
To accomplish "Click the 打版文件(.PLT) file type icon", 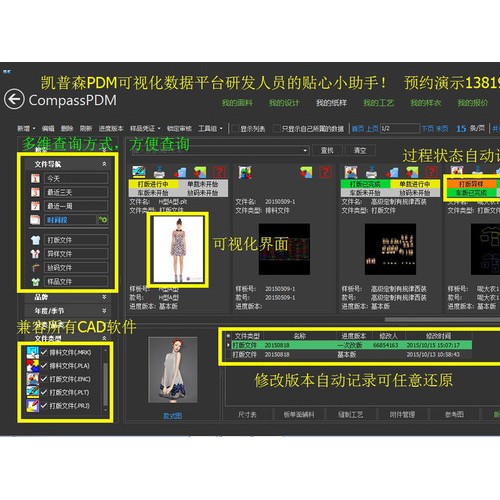I will (33, 392).
